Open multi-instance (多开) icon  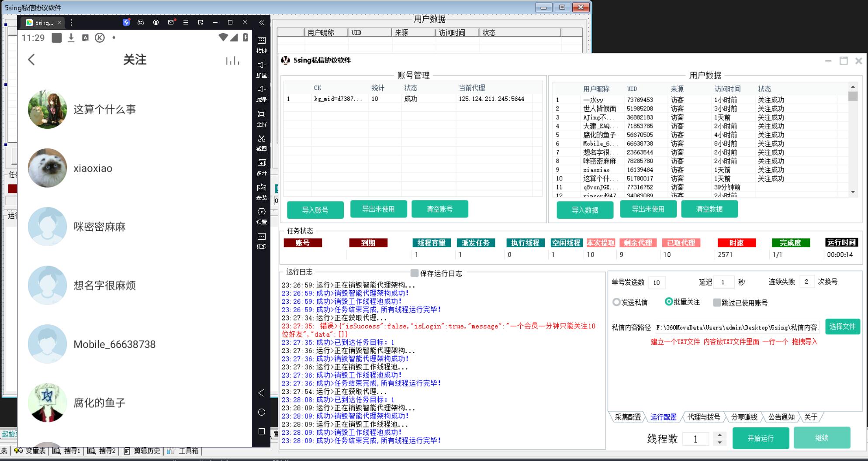pyautogui.click(x=262, y=163)
